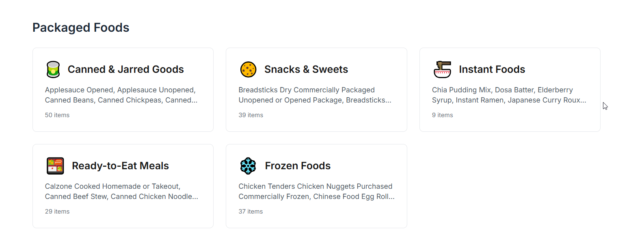Click the bento box icon
This screenshot has width=644, height=251.
55,166
